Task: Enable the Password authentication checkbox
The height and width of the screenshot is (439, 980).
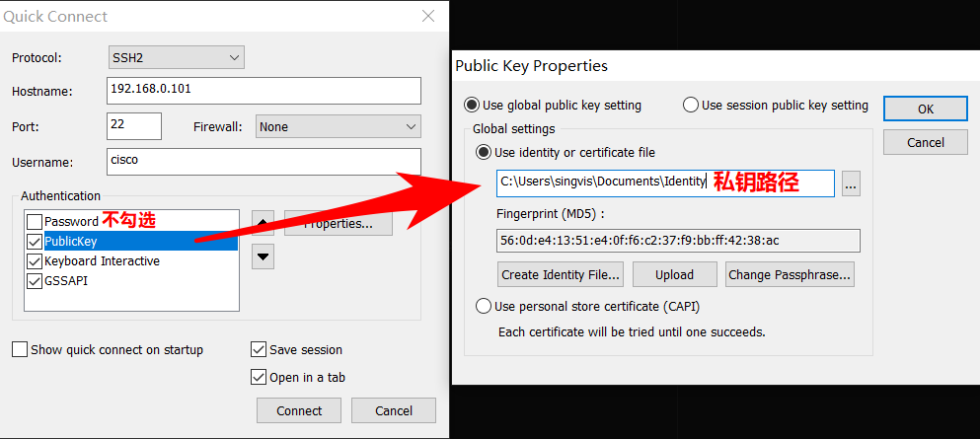Action: pyautogui.click(x=35, y=222)
